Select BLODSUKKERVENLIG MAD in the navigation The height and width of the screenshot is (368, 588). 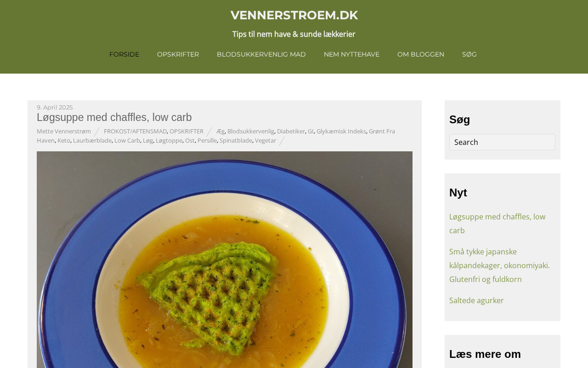pos(261,54)
